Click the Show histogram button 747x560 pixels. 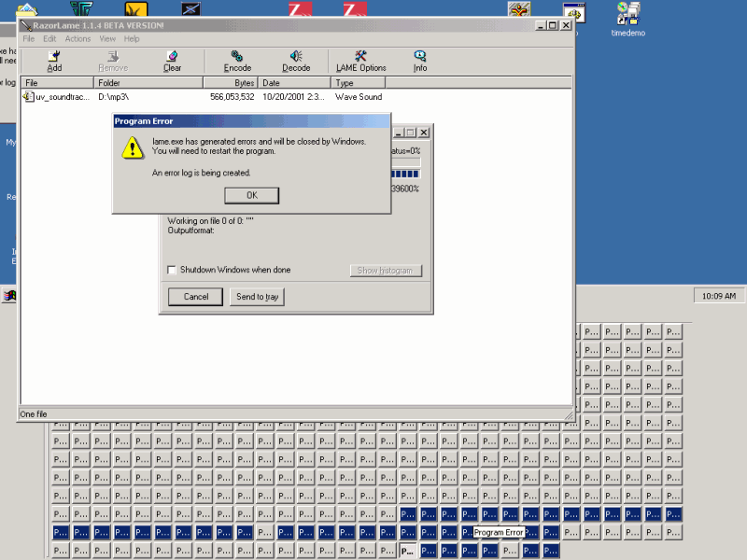(386, 271)
